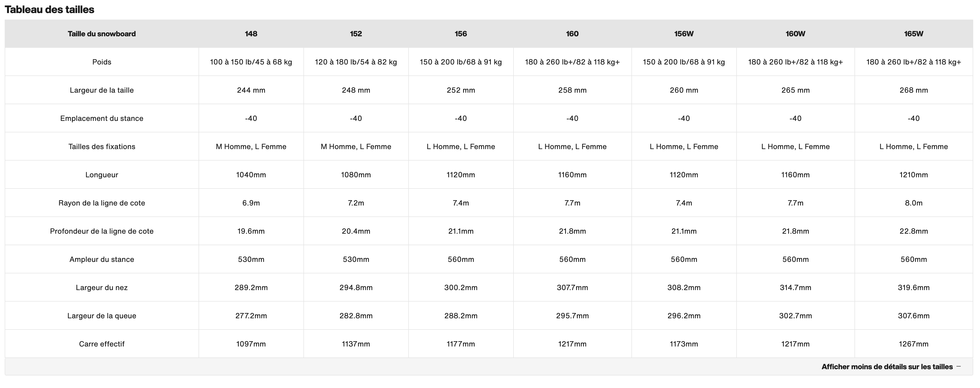This screenshot has width=980, height=388.
Task: Click the 1267mm effective edge cell
Action: click(x=914, y=344)
